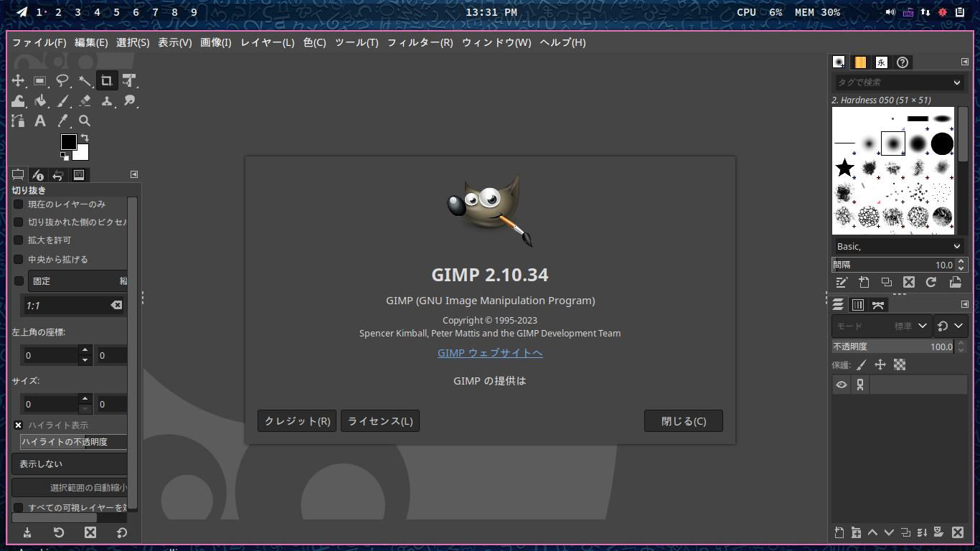
Task: Open 色(C) menu
Action: click(x=314, y=42)
